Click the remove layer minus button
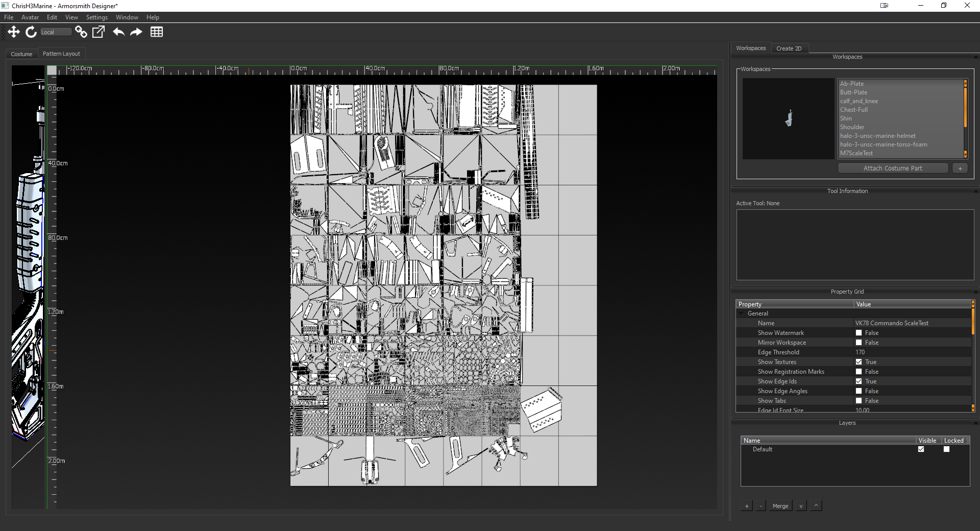This screenshot has width=980, height=531. pyautogui.click(x=761, y=506)
